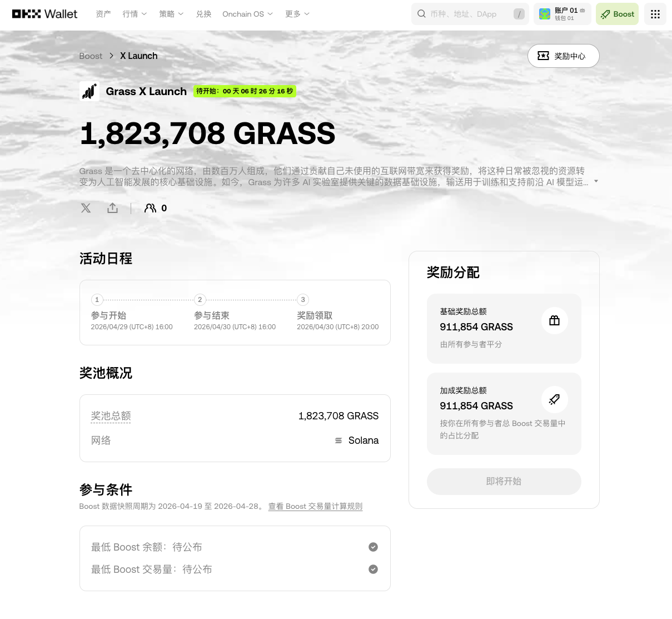The image size is (672, 619).
Task: Click the rocket icon on 加成奖励总额 card
Action: [x=554, y=399]
